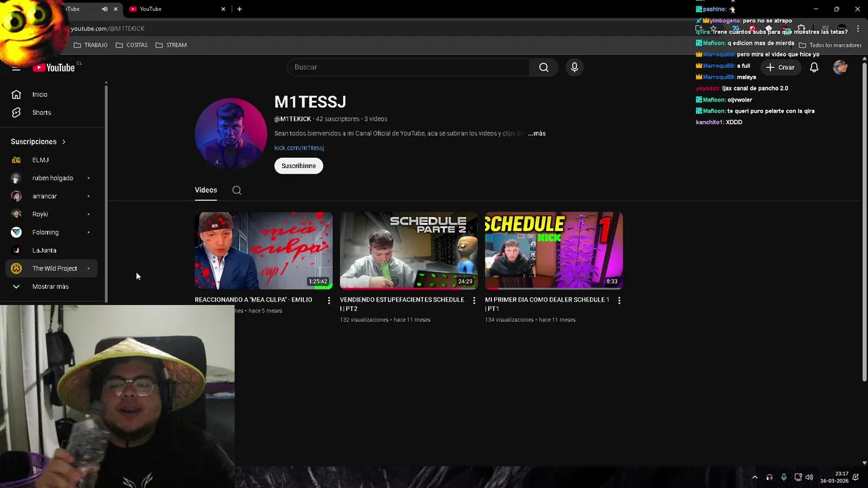The height and width of the screenshot is (488, 868).
Task: Click the Suscribirme button
Action: pyautogui.click(x=298, y=166)
